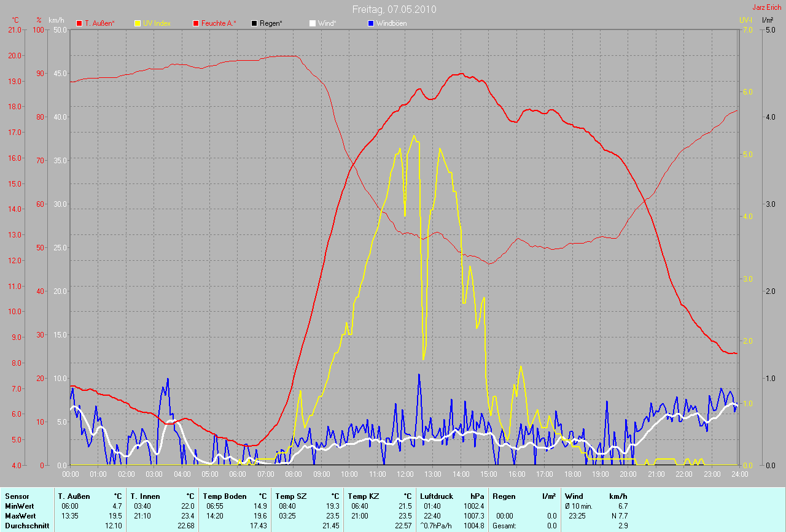Image resolution: width=786 pixels, height=532 pixels.
Task: Click the Jarz Erich author text
Action: click(x=767, y=7)
